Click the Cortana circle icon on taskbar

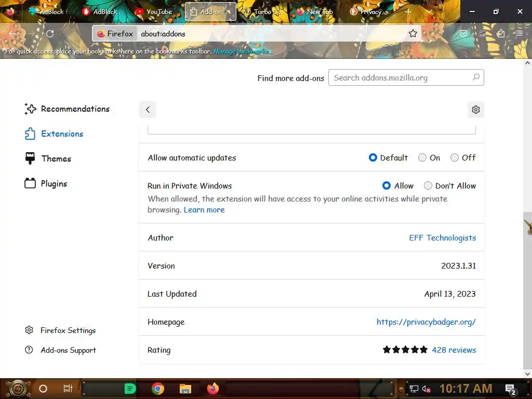pos(43,389)
